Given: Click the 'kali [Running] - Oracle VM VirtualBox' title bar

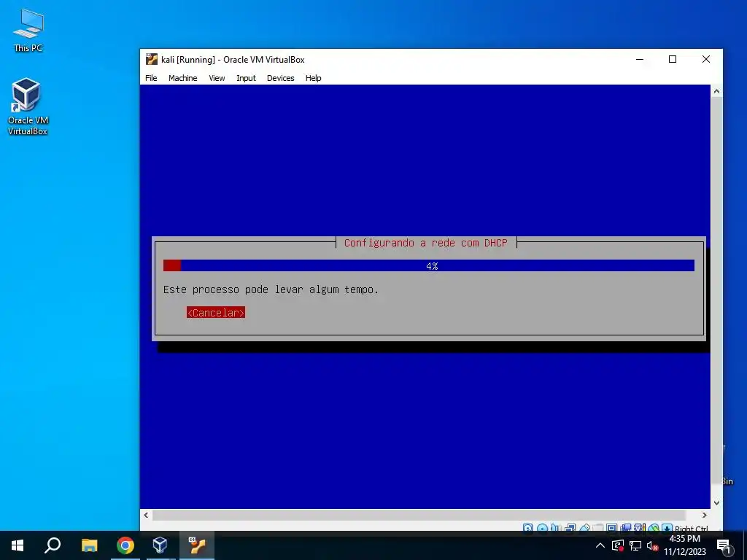Looking at the screenshot, I should point(233,60).
